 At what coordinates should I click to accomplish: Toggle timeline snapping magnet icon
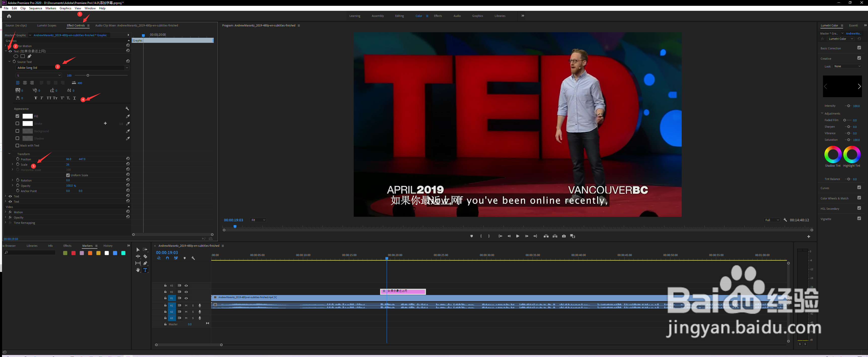click(x=167, y=258)
